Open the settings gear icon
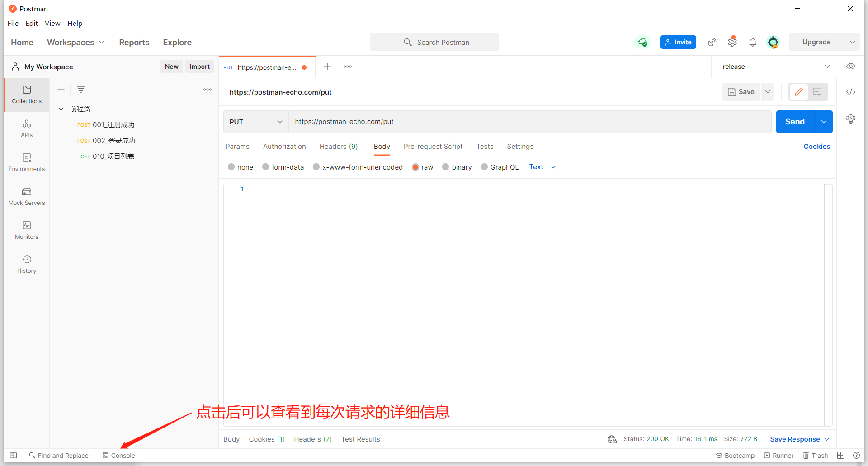The width and height of the screenshot is (868, 466). 732,42
